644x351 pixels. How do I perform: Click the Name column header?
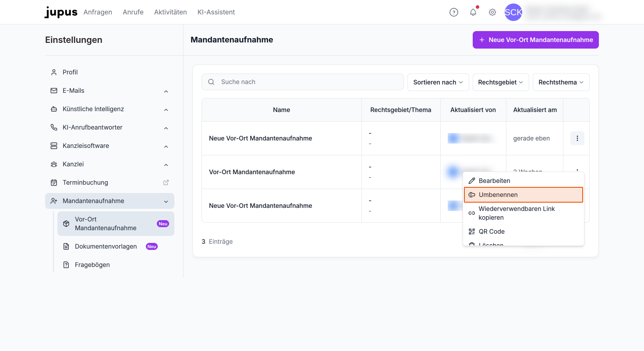coord(281,110)
